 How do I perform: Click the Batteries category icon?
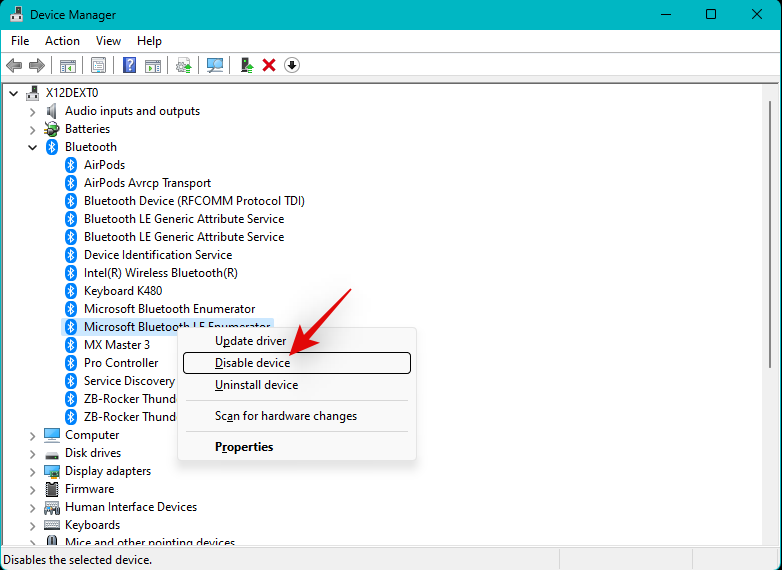point(51,129)
